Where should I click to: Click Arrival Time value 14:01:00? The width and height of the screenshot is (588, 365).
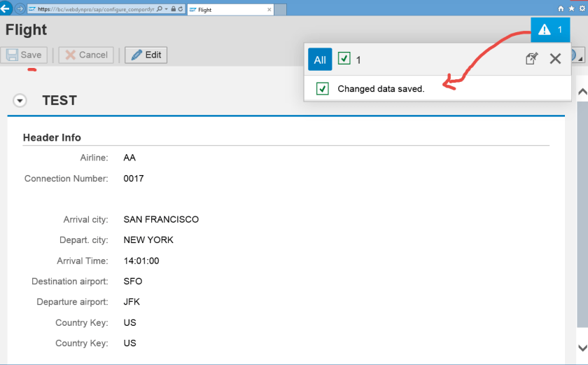coord(141,261)
